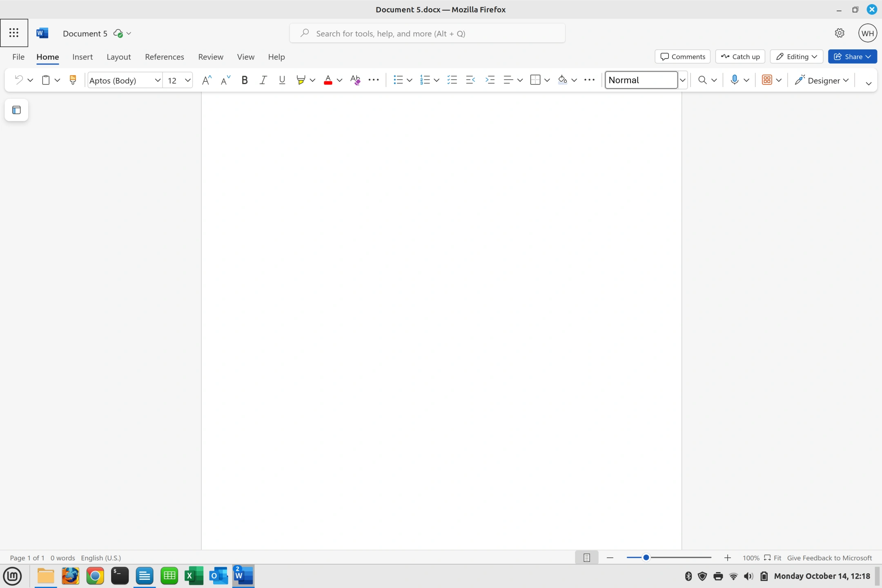Image resolution: width=882 pixels, height=588 pixels.
Task: Open the paste options dropdown
Action: [58, 80]
